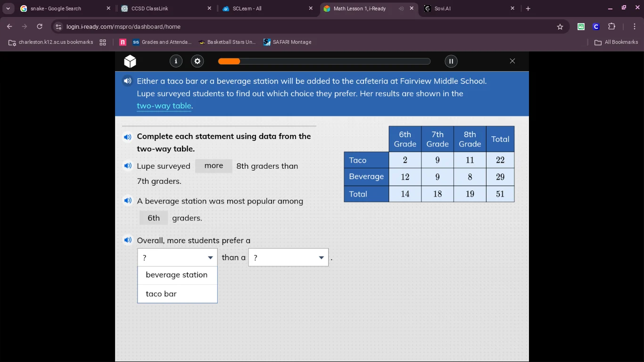Click the i-Ready cube logo
Image resolution: width=644 pixels, height=362 pixels.
pos(130,61)
